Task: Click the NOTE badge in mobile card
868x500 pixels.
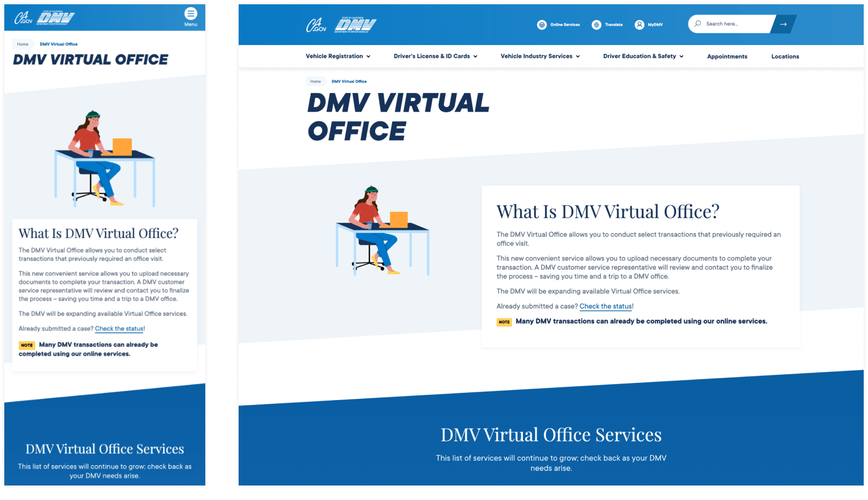Action: point(27,345)
